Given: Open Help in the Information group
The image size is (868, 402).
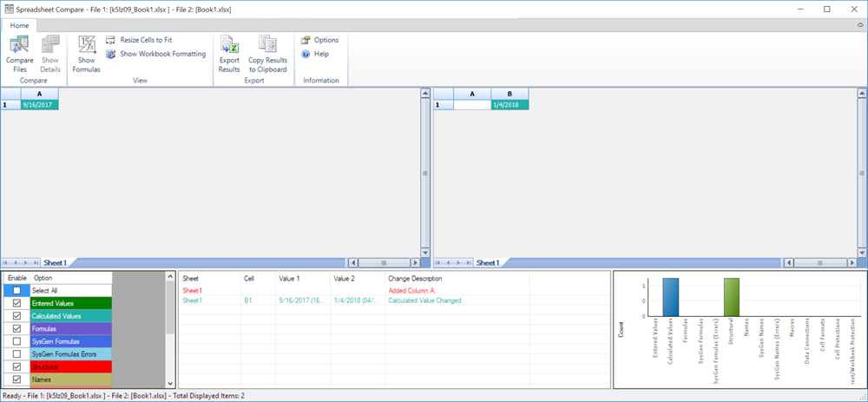Looking at the screenshot, I should click(x=315, y=54).
